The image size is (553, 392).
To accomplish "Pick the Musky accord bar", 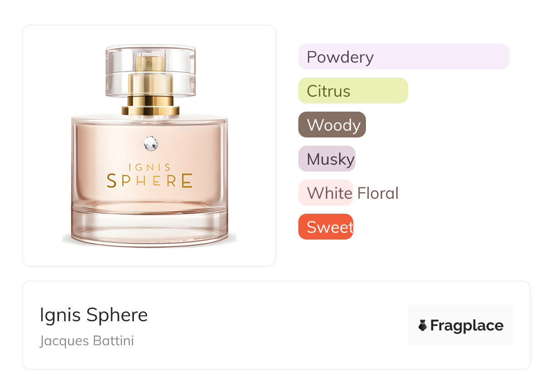I will tap(327, 159).
